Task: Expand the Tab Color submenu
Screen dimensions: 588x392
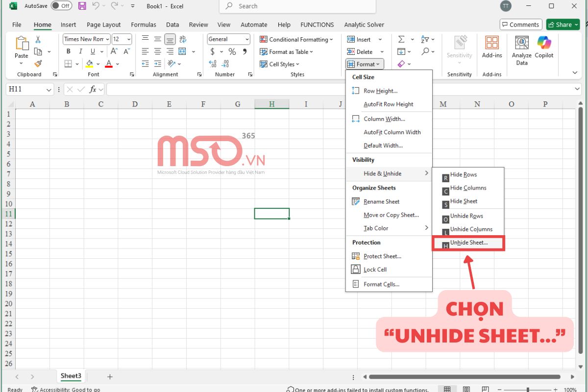Action: (389, 228)
